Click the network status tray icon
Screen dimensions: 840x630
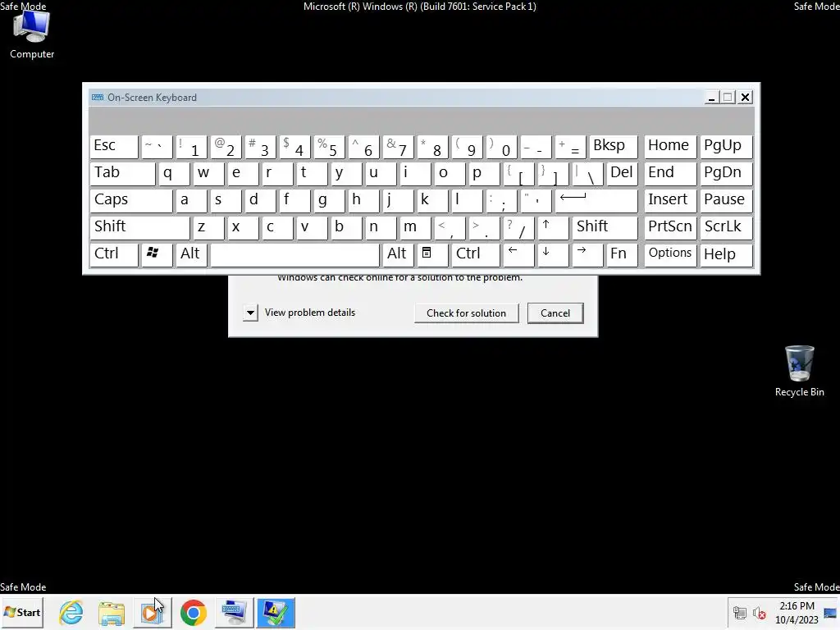[x=740, y=613]
